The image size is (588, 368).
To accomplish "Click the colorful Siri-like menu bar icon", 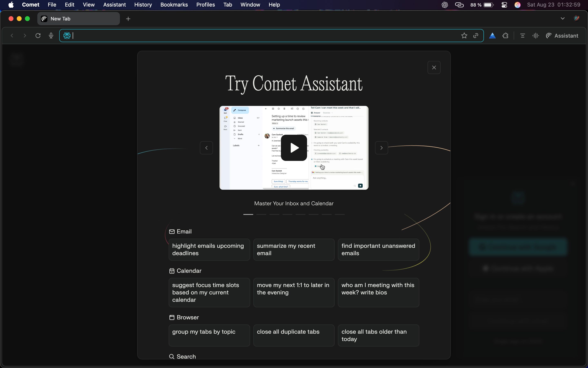I will coord(518,5).
